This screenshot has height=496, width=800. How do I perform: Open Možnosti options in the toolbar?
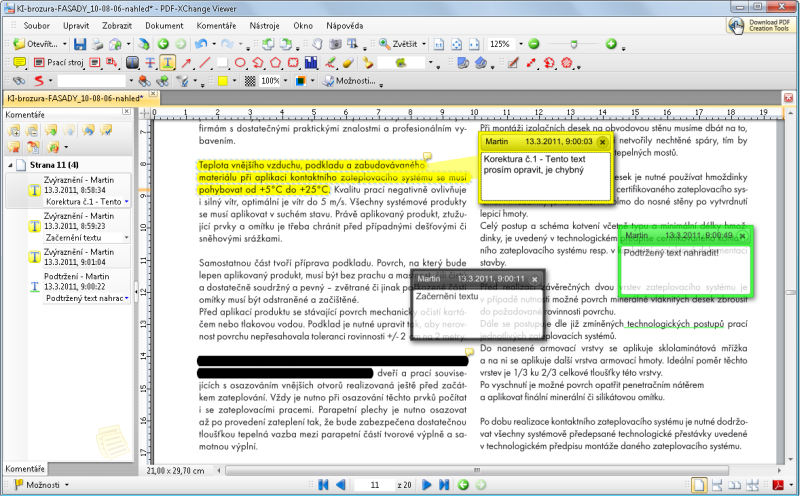[x=349, y=81]
